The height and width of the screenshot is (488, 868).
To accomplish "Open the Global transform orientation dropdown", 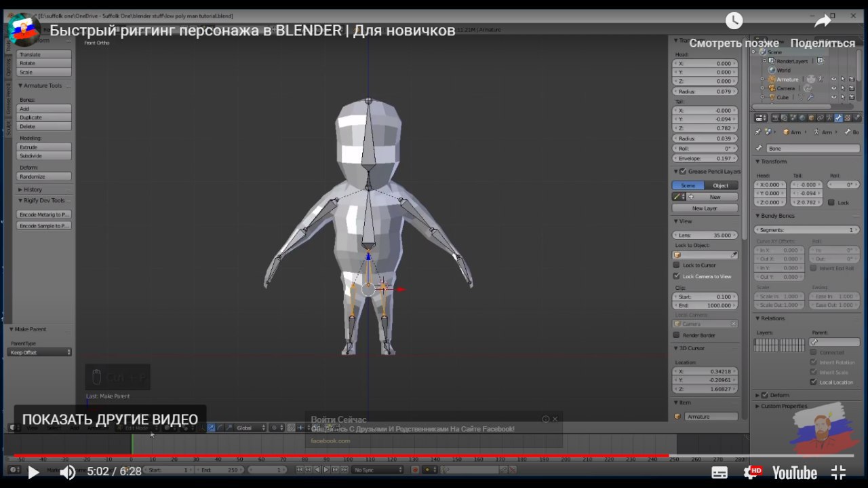I will (x=251, y=428).
